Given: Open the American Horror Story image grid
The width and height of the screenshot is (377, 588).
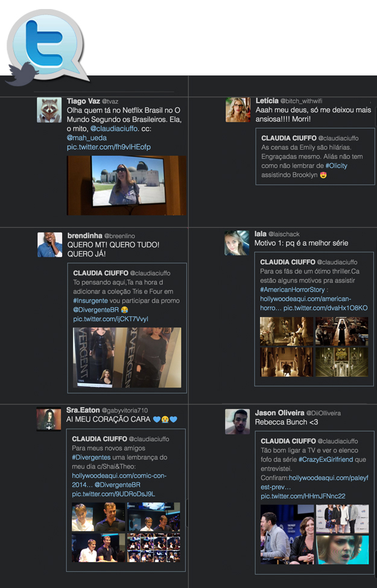Looking at the screenshot, I should (x=314, y=346).
